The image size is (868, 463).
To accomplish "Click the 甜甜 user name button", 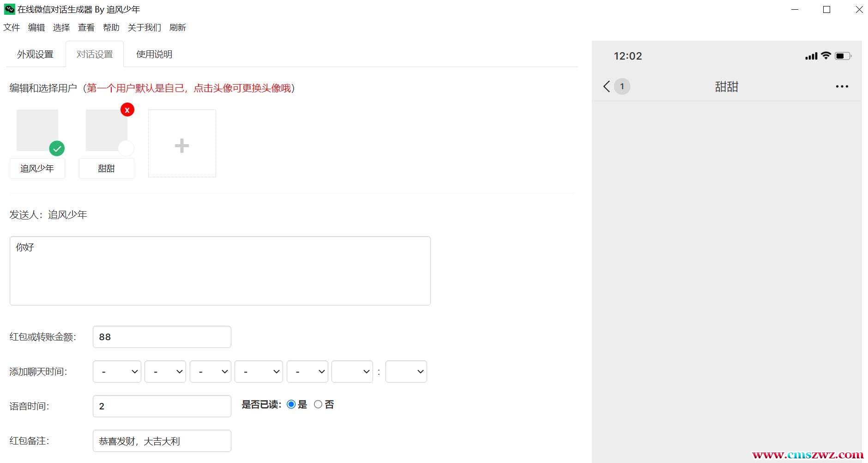I will [107, 168].
